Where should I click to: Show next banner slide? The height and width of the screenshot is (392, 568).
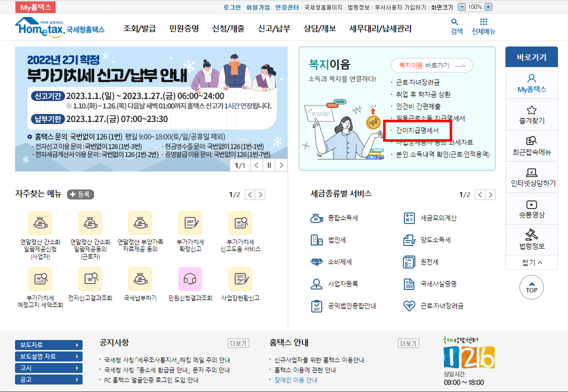coord(281,165)
